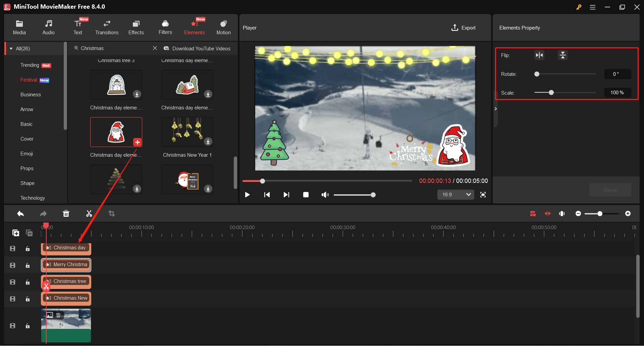Collapse the All(26) category list
Viewport: 644px width, 346px height.
(x=11, y=48)
